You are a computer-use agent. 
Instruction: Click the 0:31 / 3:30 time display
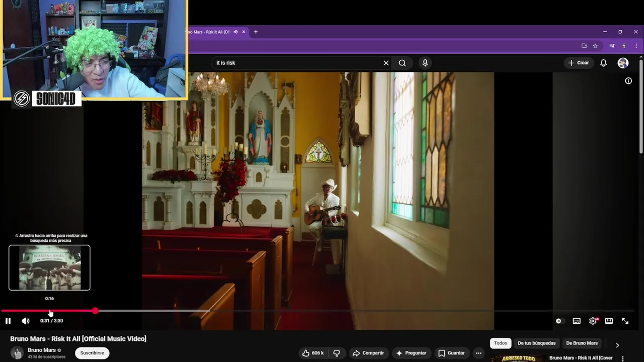pos(52,321)
